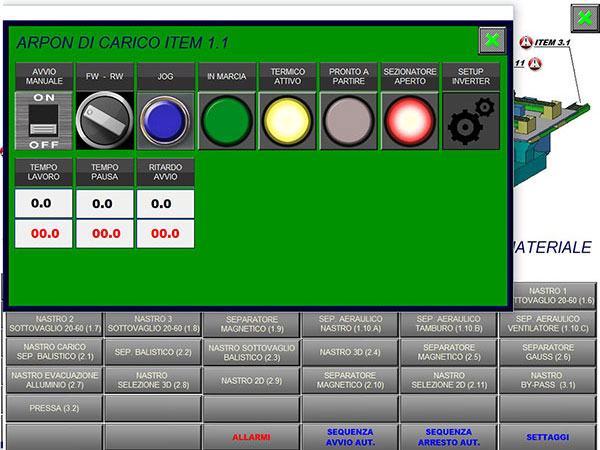Open Nastro 3D (2.4) panel
This screenshot has width=600, height=450.
click(x=350, y=352)
